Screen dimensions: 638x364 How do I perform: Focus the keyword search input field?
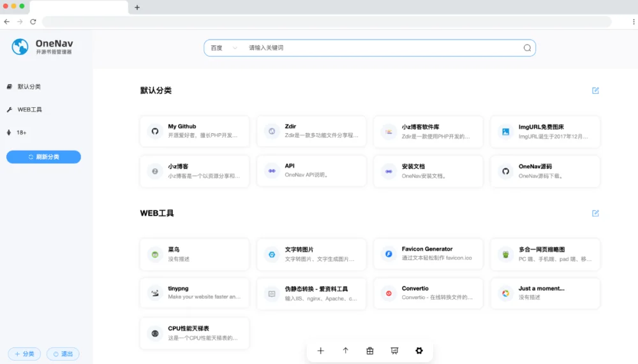[x=382, y=48]
